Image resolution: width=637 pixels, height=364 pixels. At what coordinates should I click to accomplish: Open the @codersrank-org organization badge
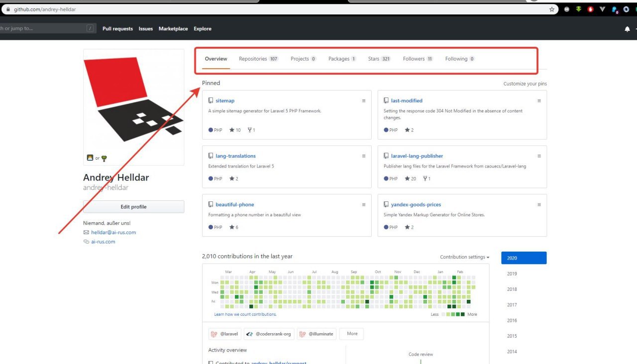click(x=269, y=334)
